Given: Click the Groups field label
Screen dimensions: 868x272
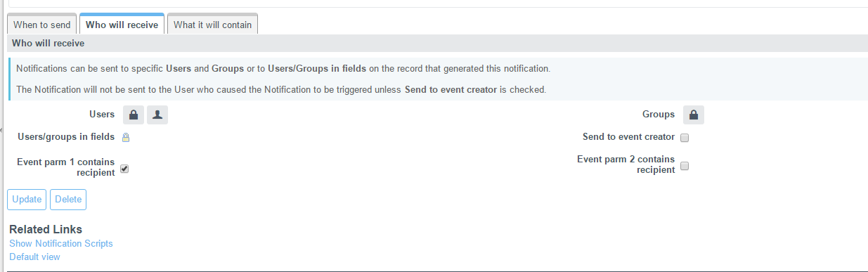Looking at the screenshot, I should 659,115.
